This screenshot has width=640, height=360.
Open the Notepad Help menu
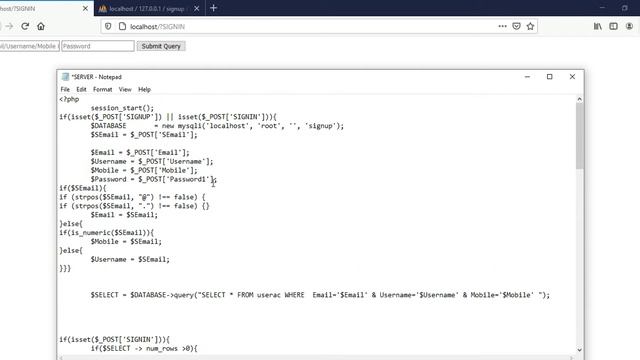click(144, 89)
